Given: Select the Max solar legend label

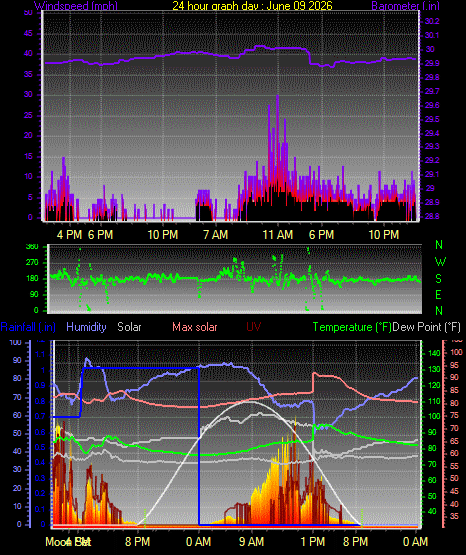Looking at the screenshot, I should (195, 327).
